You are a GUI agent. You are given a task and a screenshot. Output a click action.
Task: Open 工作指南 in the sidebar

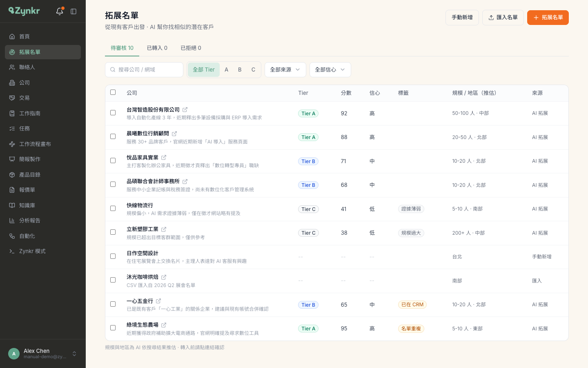click(43, 113)
